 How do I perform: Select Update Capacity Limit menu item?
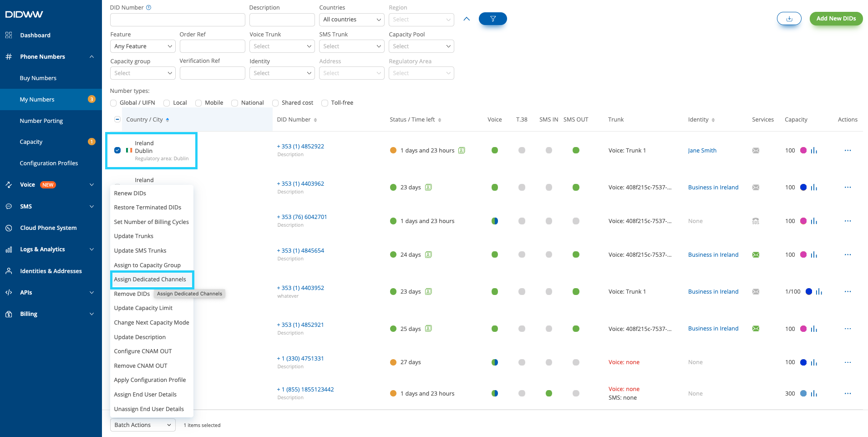[143, 308]
